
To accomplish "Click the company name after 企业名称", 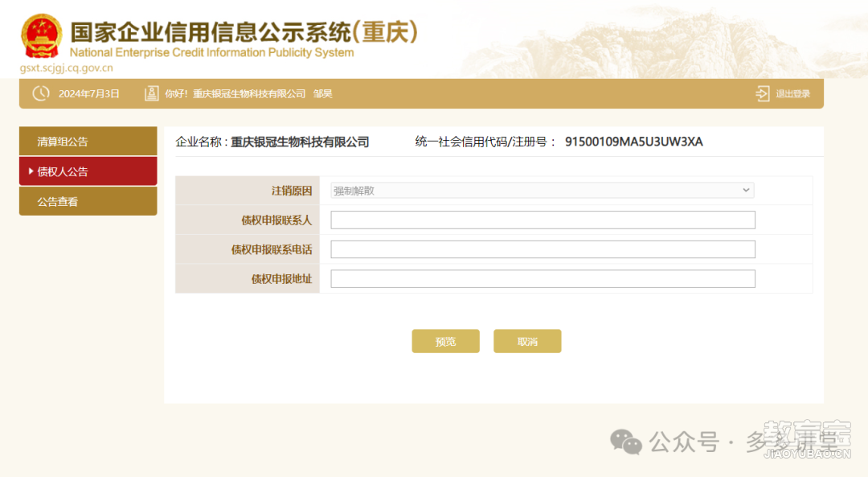I will (300, 142).
